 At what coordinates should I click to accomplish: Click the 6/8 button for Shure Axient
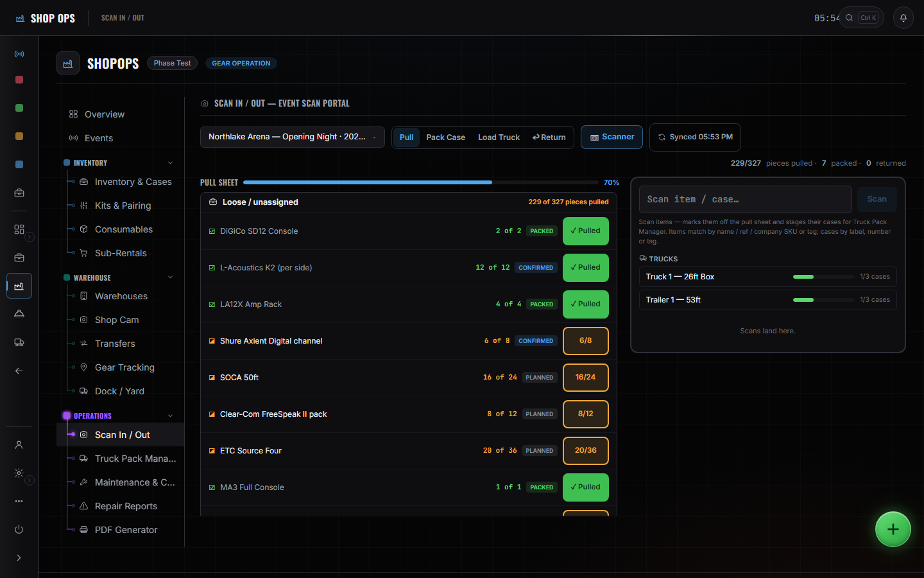pyautogui.click(x=586, y=341)
